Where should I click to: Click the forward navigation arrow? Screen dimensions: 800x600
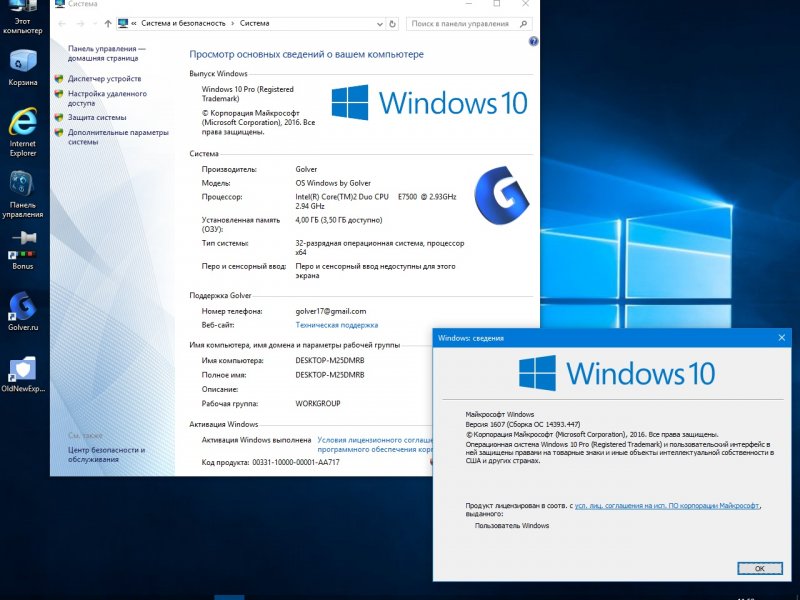coord(80,23)
